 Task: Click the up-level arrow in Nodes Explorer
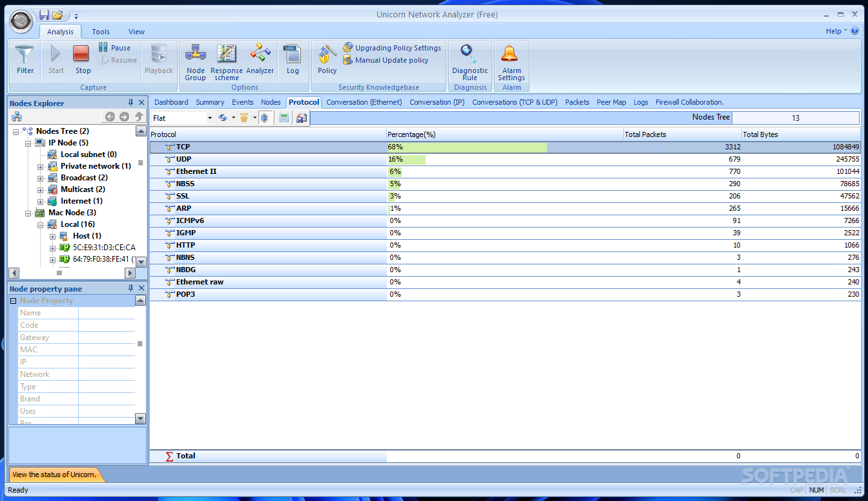click(138, 117)
